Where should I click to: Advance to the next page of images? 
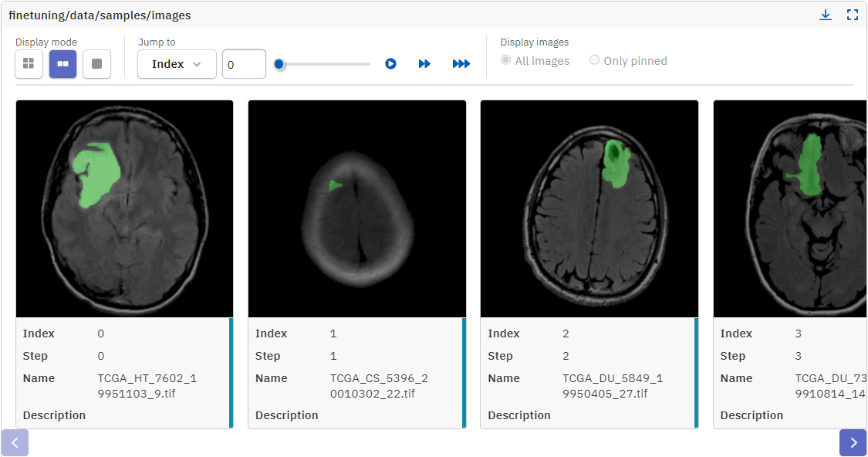(x=853, y=442)
